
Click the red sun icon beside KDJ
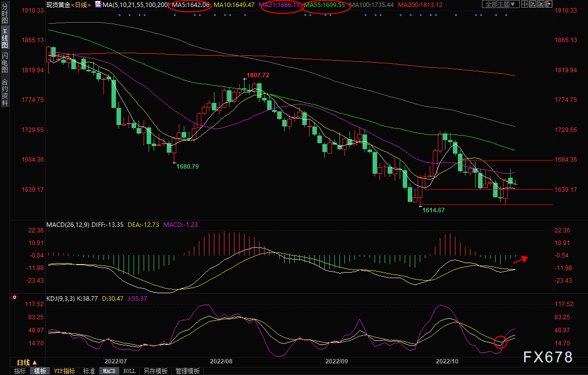point(15,297)
